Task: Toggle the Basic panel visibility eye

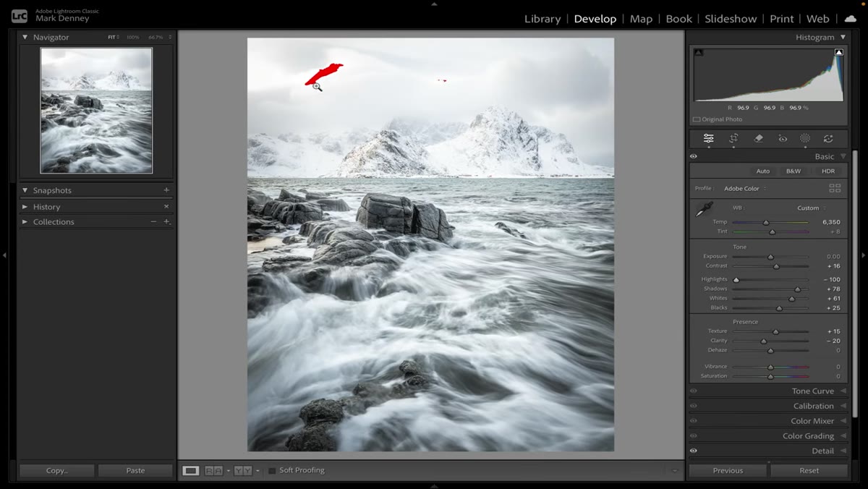Action: [694, 156]
